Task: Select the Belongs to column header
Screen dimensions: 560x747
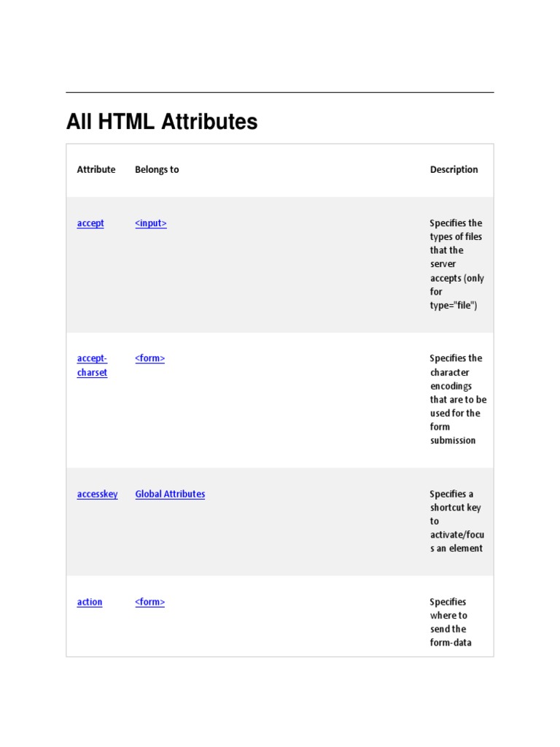Action: (157, 169)
